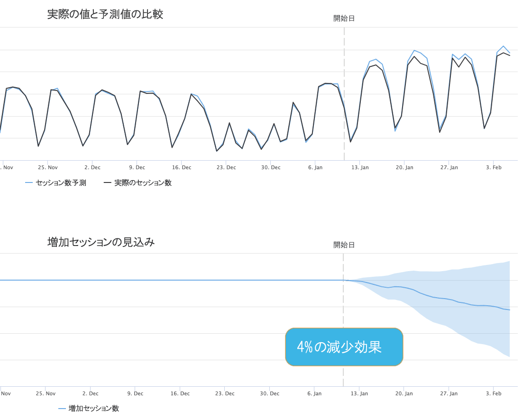532x419 pixels.
Task: Click the 実際の値と予測値の比較 chart title
Action: (105, 14)
